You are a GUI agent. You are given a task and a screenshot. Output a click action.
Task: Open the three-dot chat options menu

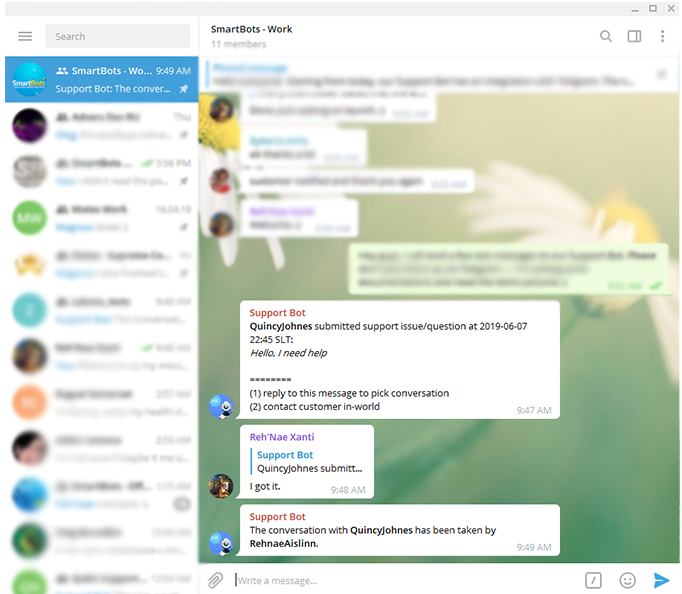[x=662, y=36]
